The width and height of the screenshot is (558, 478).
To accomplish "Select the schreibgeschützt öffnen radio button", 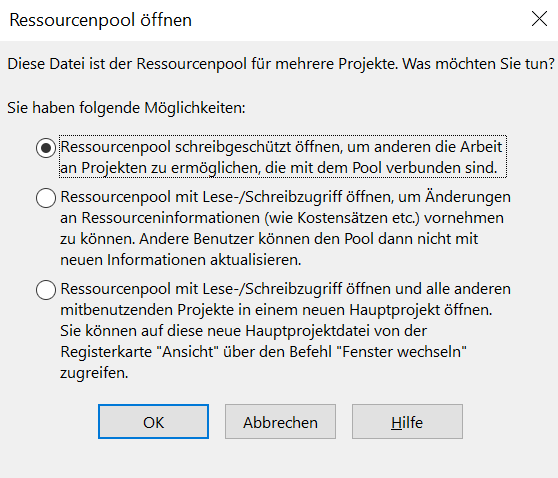I will tap(46, 148).
